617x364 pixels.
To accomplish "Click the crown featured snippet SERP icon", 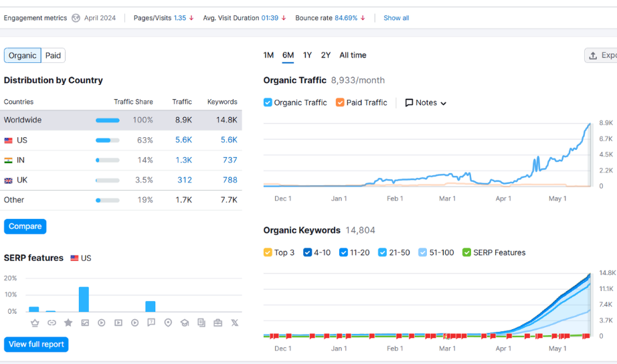I will coord(35,323).
